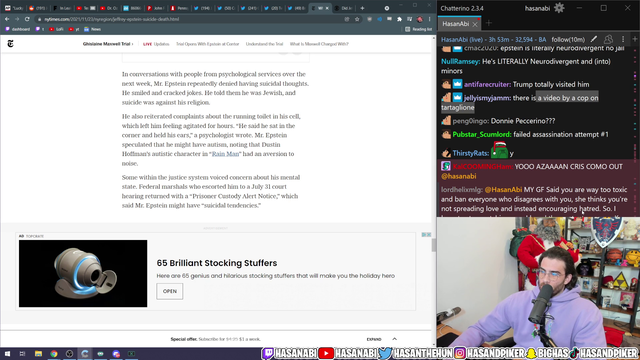
Task: Open the Chatterino viewer list icon
Action: coord(608,39)
